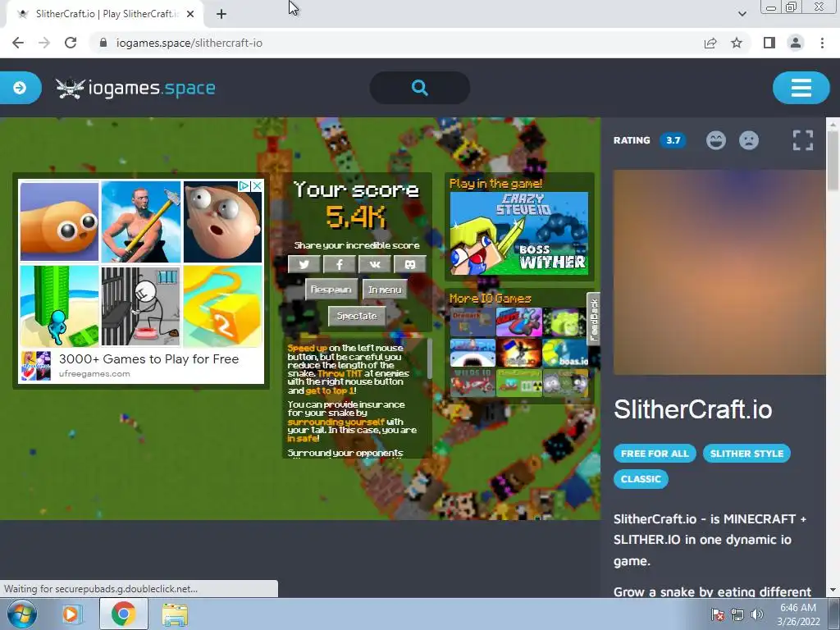Click the address bar URL
Viewport: 840px width, 630px height.
pyautogui.click(x=189, y=43)
